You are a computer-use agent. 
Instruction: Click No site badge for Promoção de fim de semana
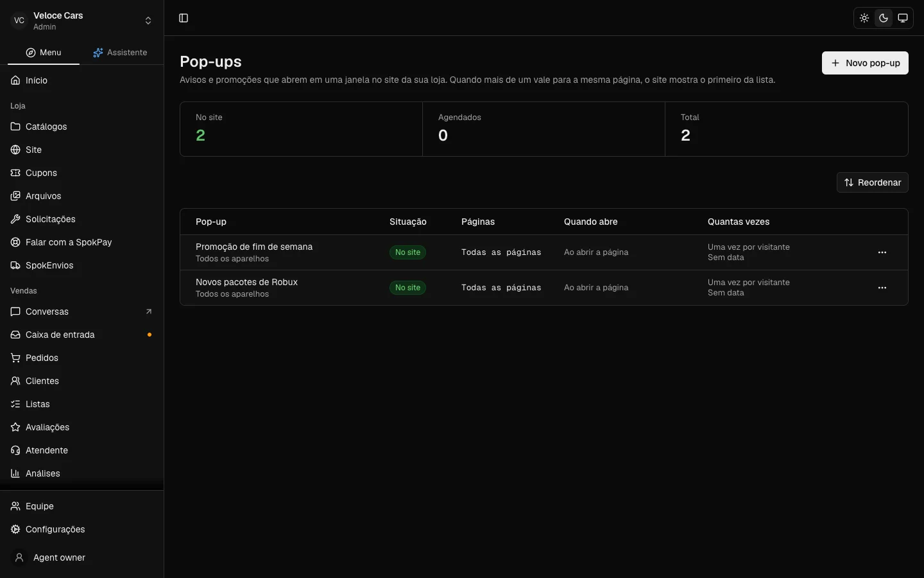pos(408,252)
